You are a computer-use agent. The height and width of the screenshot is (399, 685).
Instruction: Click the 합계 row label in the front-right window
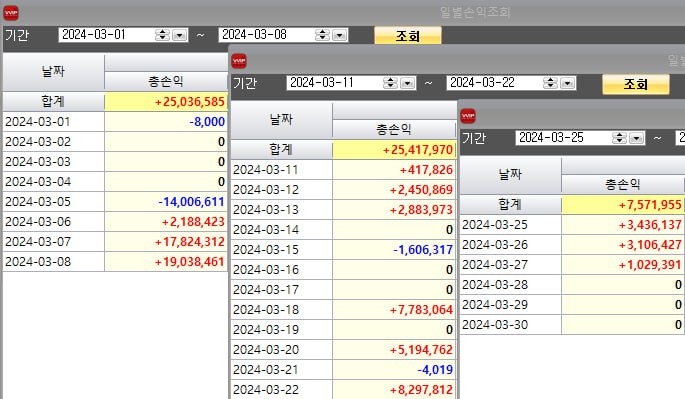coord(510,205)
